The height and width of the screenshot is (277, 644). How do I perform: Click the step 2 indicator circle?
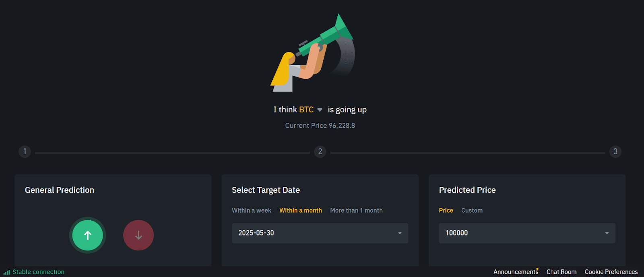[320, 152]
